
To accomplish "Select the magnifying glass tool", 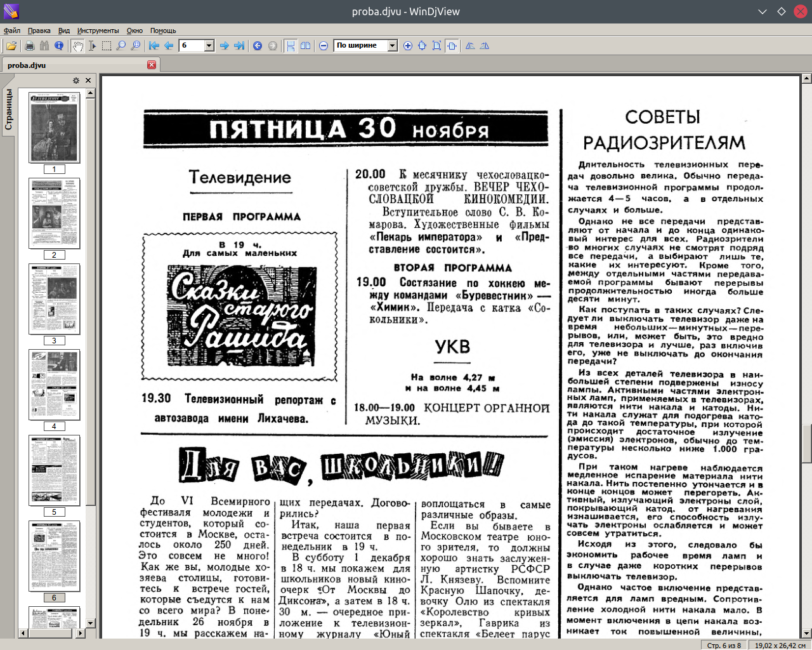I will pos(121,46).
